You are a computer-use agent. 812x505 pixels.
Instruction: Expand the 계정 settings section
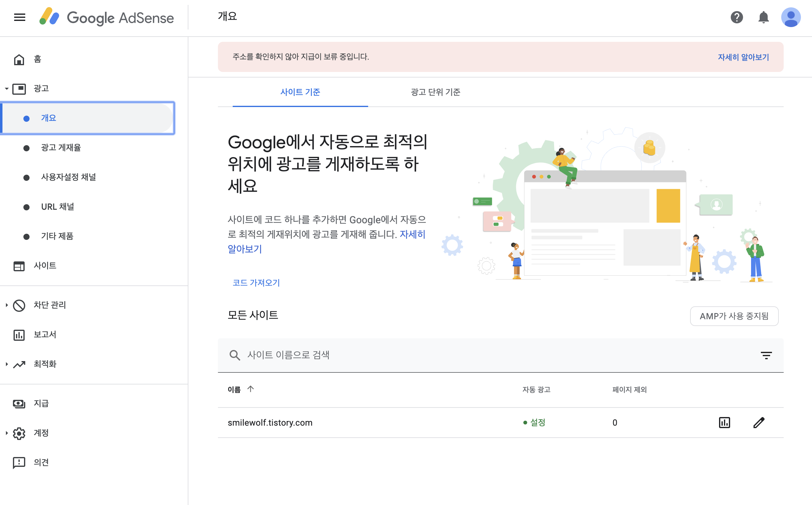(x=7, y=433)
